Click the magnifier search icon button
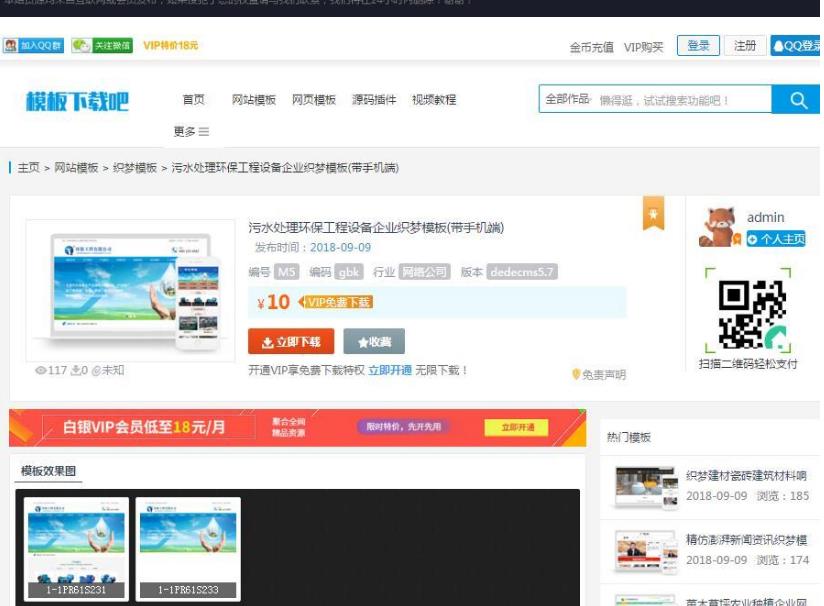Viewport: 824px width, 606px height. tap(797, 99)
